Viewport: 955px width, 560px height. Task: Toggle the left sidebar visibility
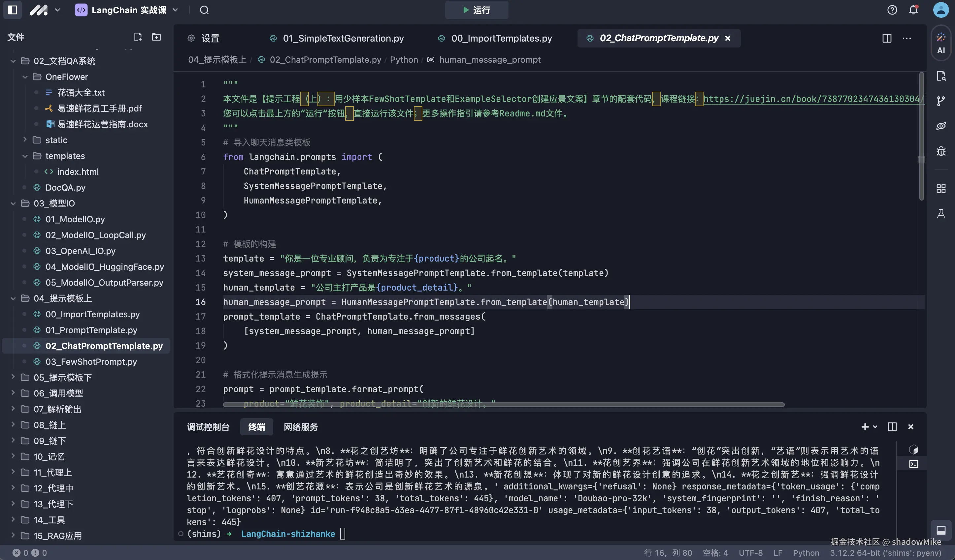pos(13,10)
